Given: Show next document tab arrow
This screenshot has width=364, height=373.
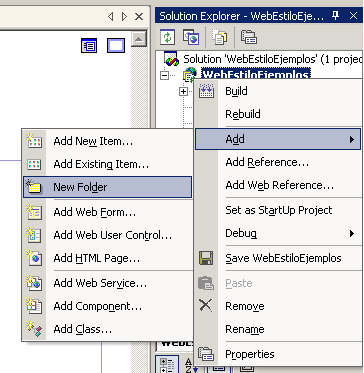Looking at the screenshot, I should tap(124, 16).
